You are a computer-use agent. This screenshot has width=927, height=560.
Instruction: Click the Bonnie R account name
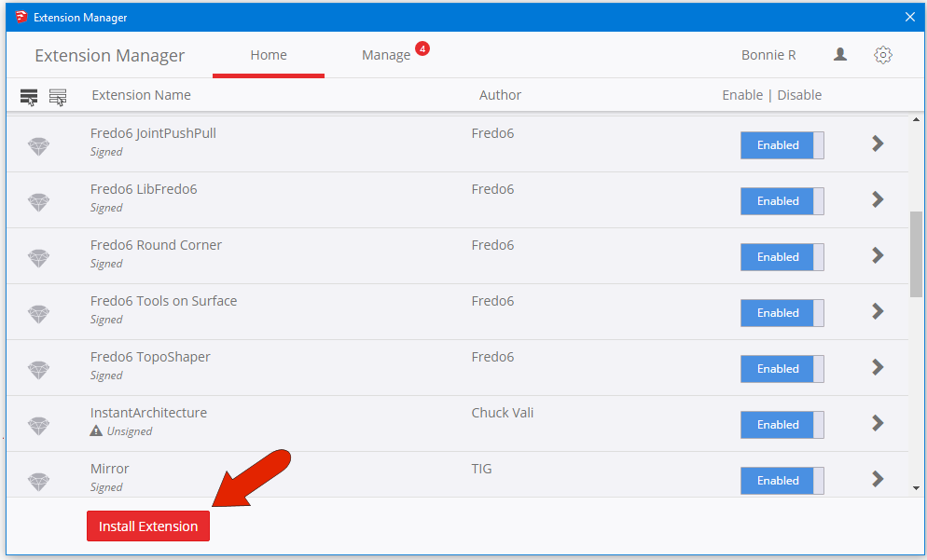[x=768, y=55]
